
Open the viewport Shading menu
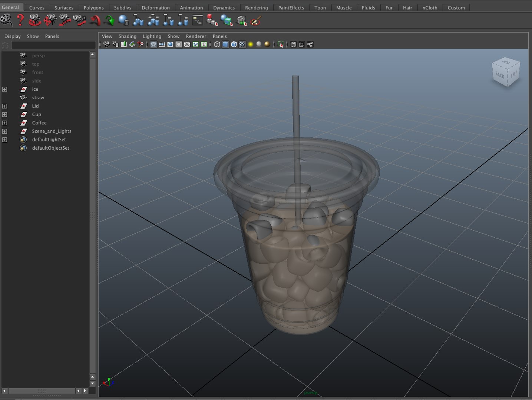127,36
